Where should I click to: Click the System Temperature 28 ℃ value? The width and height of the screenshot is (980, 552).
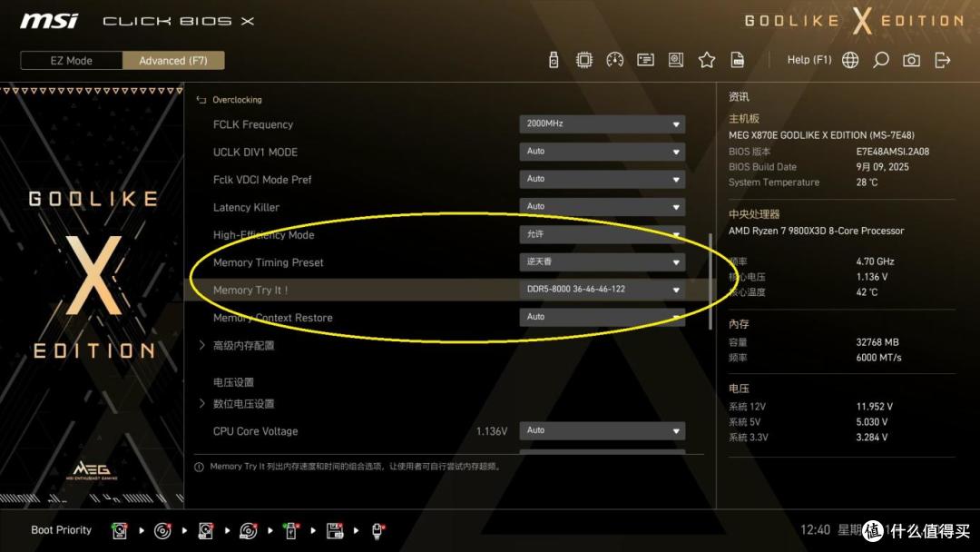[867, 182]
